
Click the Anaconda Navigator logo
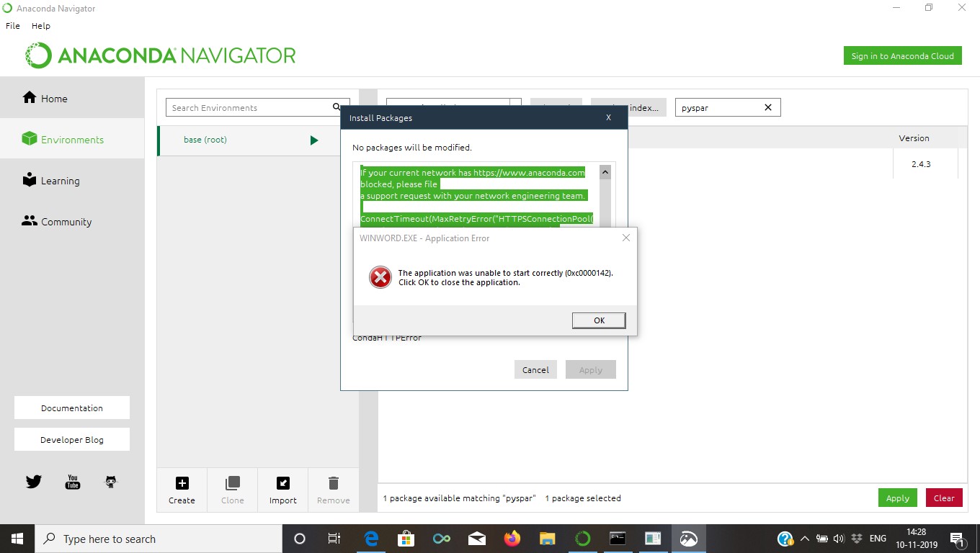161,55
